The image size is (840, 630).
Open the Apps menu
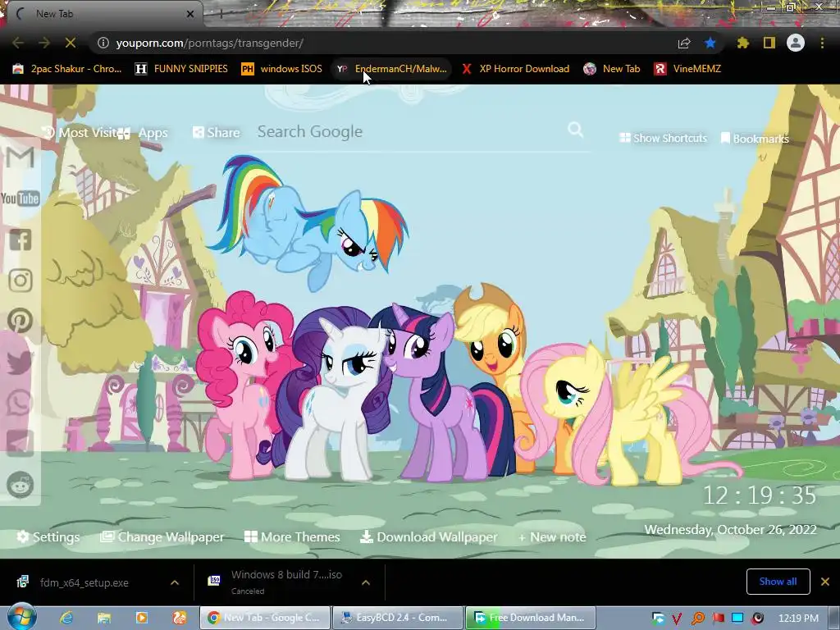tap(143, 133)
